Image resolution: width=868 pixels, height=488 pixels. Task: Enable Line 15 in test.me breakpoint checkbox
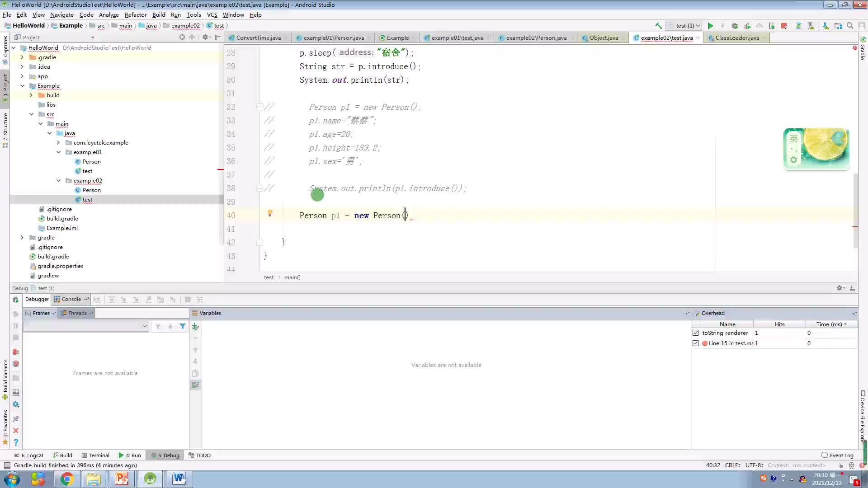pos(696,343)
